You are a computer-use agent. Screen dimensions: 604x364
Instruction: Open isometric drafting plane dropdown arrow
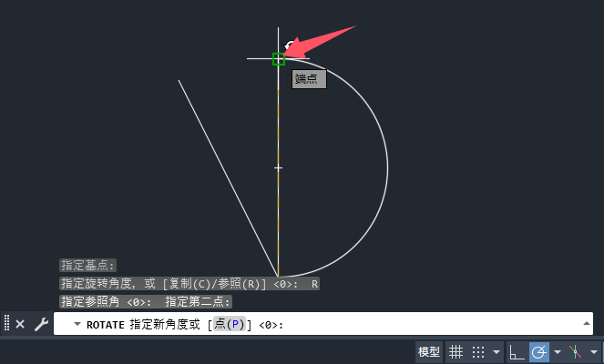[594, 351]
